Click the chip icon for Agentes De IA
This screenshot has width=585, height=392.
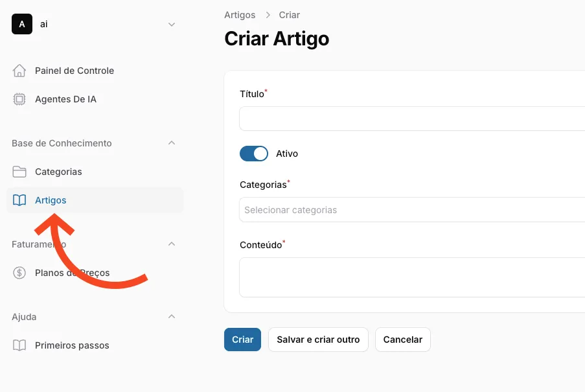pyautogui.click(x=19, y=99)
